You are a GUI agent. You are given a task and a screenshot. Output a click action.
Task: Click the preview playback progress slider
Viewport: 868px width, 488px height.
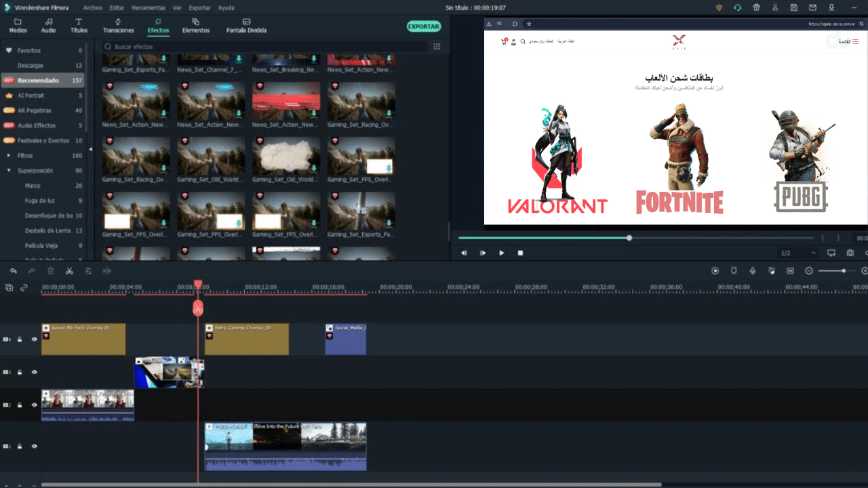click(x=629, y=238)
